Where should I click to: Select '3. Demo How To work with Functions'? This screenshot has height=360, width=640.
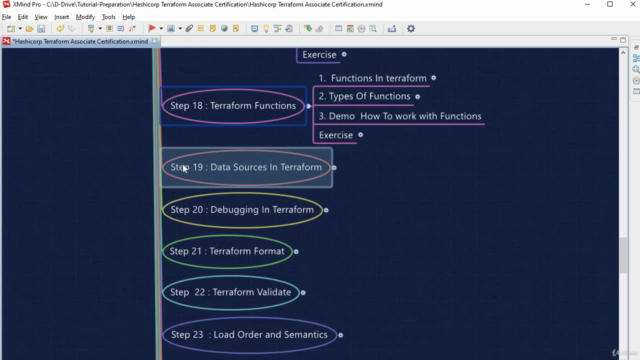[400, 116]
